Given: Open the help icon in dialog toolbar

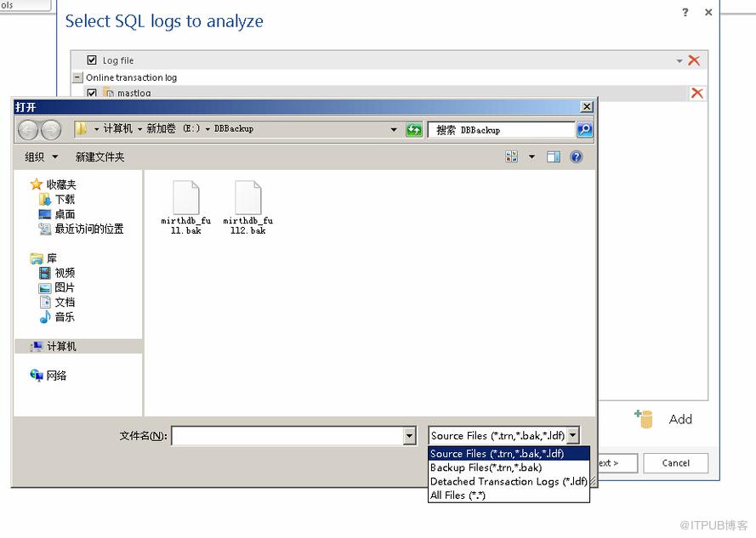Looking at the screenshot, I should pos(577,156).
